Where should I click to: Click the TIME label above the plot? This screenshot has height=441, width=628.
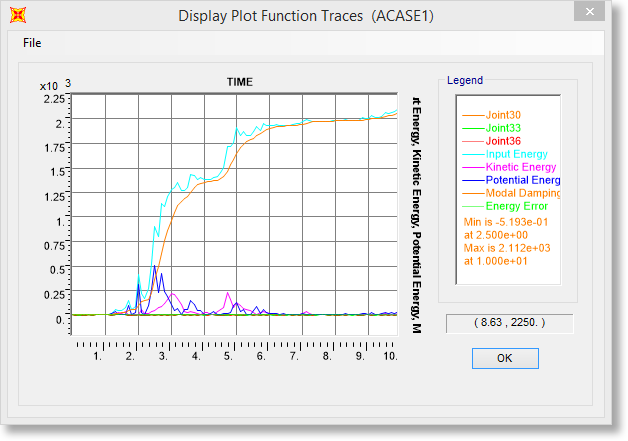pyautogui.click(x=239, y=82)
